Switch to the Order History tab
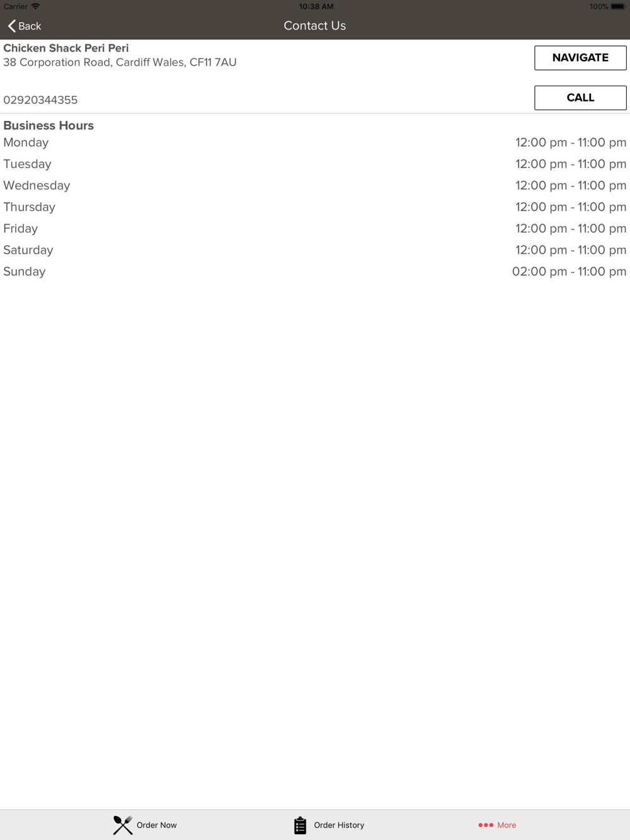This screenshot has width=630, height=840. coord(329,825)
